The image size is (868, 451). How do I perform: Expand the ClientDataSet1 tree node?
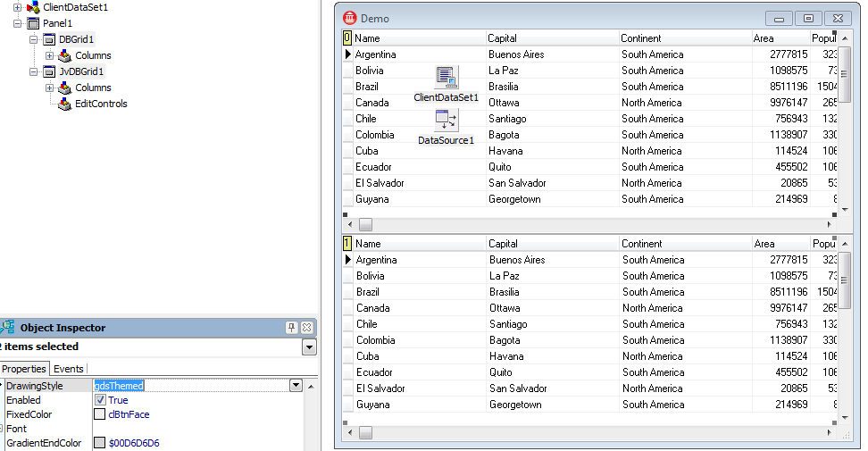[17, 7]
